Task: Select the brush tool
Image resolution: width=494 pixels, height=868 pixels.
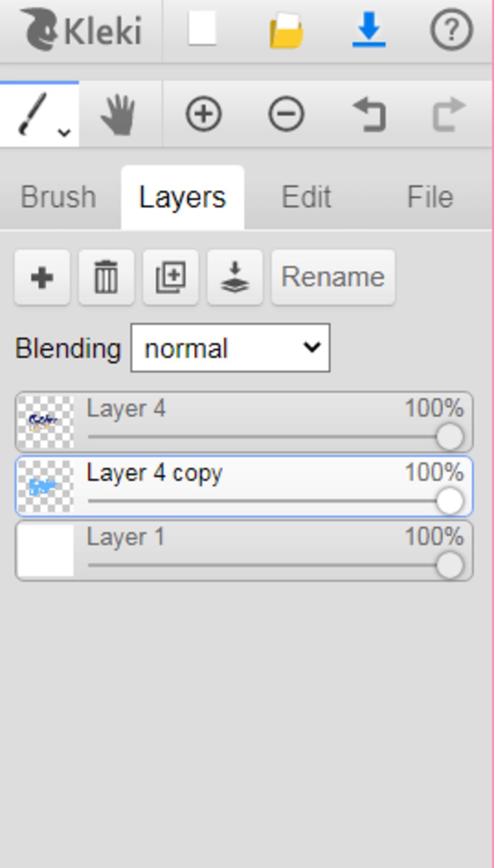Action: [34, 114]
